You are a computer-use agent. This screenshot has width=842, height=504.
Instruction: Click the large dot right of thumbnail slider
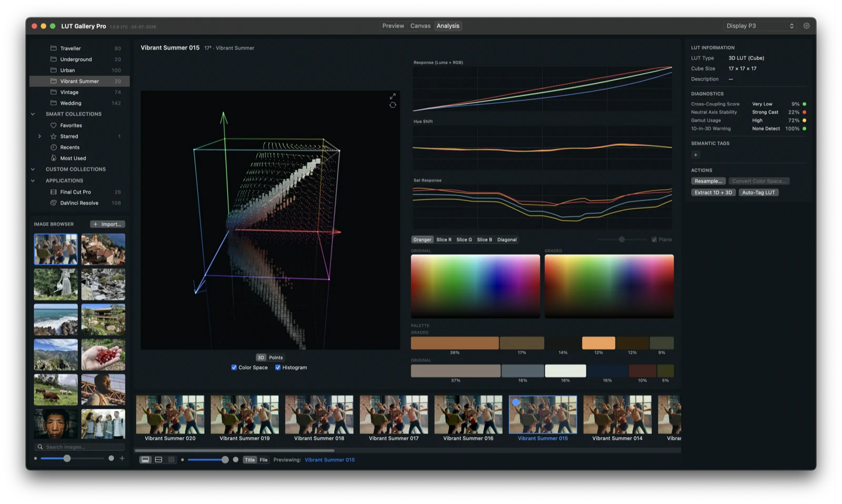pos(236,460)
